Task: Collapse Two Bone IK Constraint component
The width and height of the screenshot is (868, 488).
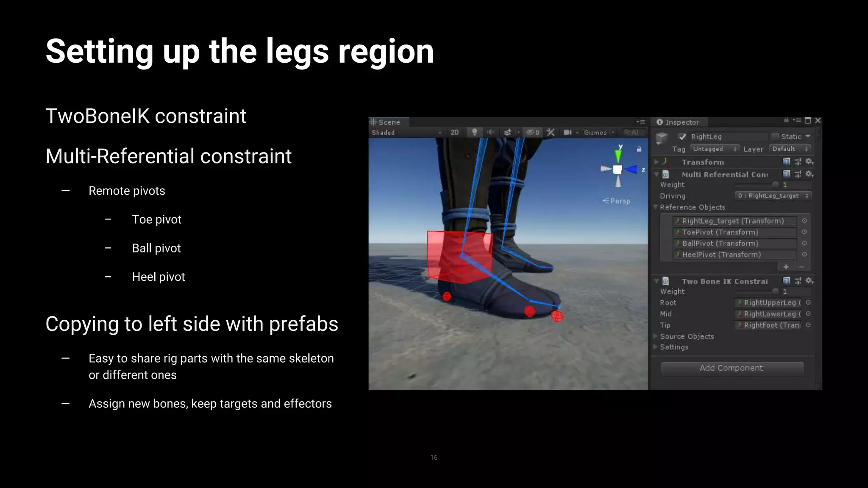Action: click(657, 281)
